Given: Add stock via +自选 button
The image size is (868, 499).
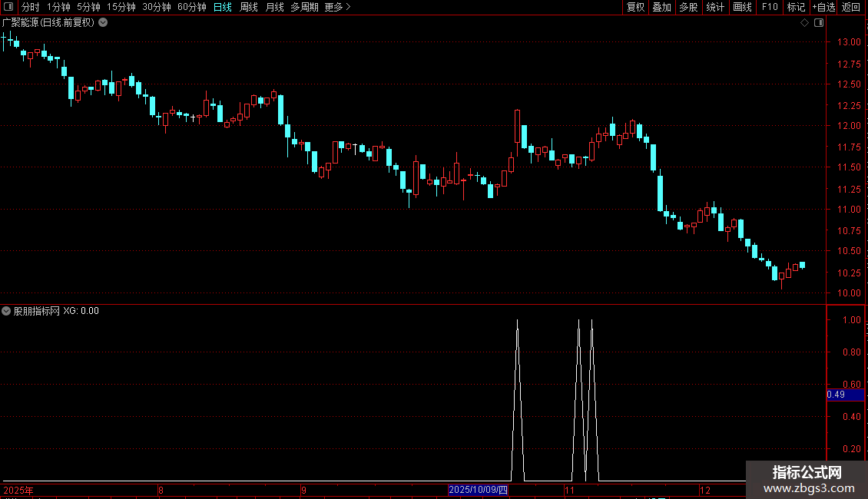Looking at the screenshot, I should (x=823, y=7).
